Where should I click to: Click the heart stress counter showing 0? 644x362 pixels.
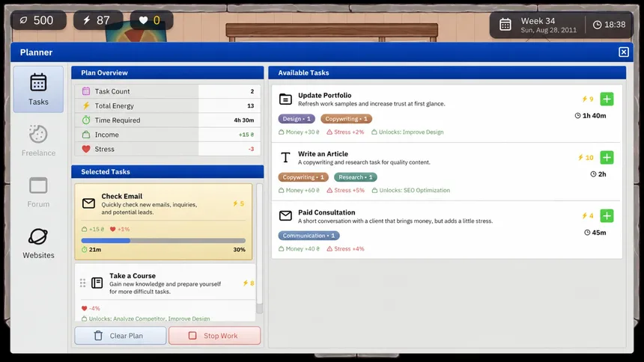[x=151, y=20]
